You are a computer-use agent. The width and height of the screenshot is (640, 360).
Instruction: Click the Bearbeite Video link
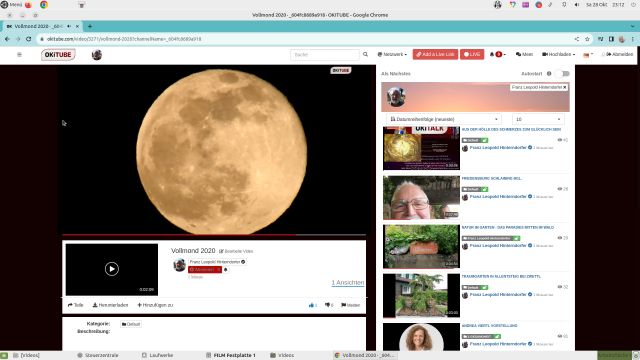[236, 251]
